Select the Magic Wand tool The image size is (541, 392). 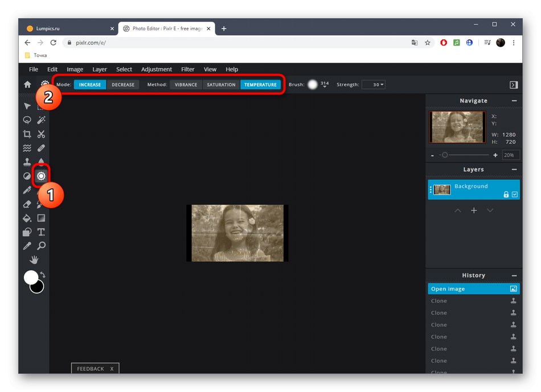pyautogui.click(x=41, y=120)
